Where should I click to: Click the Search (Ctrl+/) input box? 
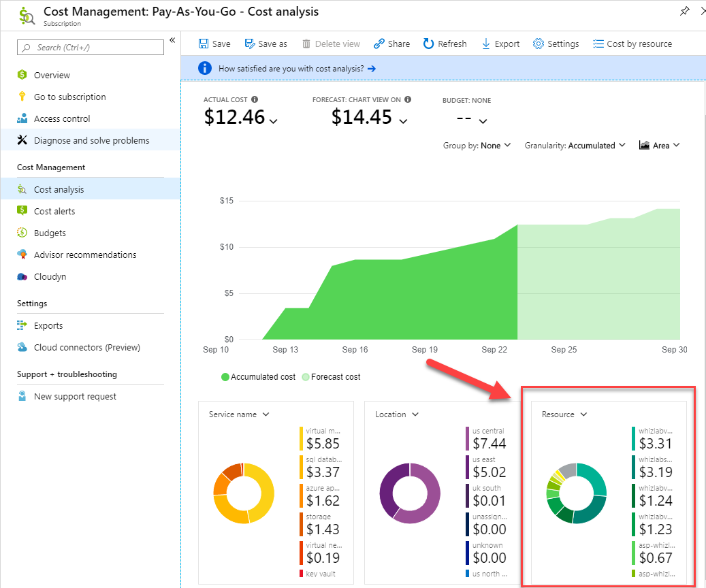pyautogui.click(x=91, y=47)
